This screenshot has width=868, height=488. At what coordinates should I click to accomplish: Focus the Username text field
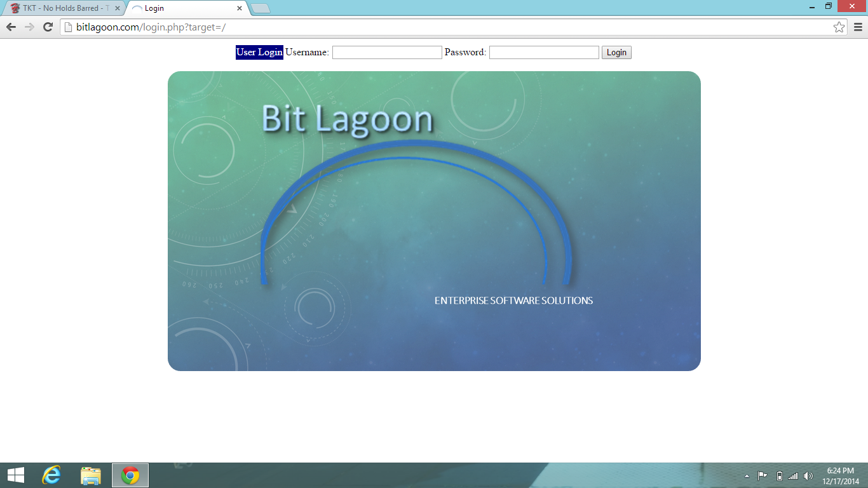point(386,53)
